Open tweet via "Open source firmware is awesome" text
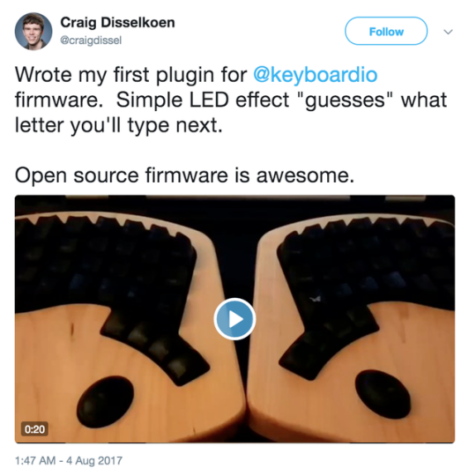476x476 pixels. (x=184, y=175)
